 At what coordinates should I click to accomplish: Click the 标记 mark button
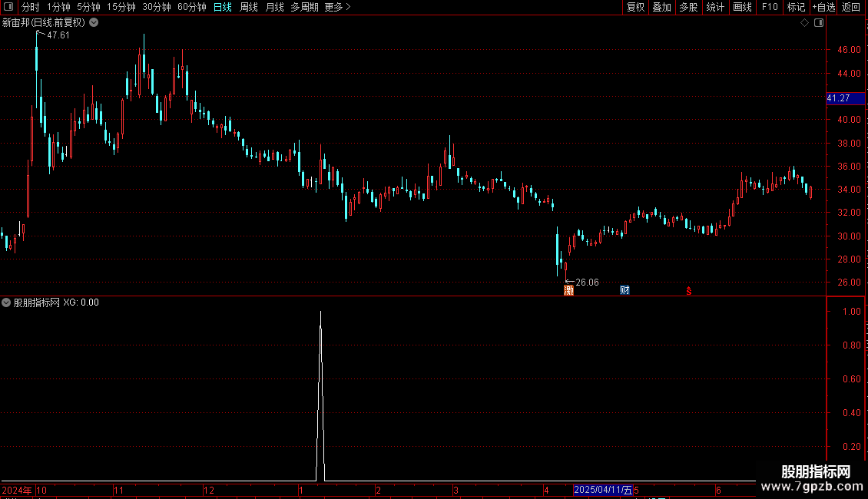(796, 7)
